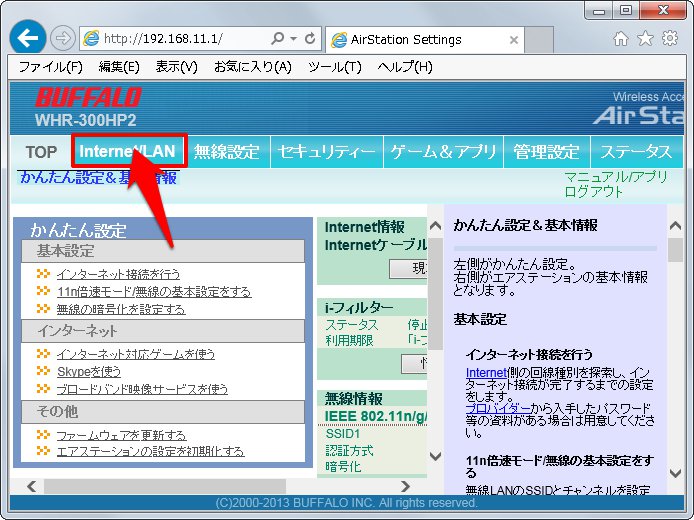The width and height of the screenshot is (694, 520).
Task: Click the SSID1 label in 無線情報
Action: coord(343,433)
